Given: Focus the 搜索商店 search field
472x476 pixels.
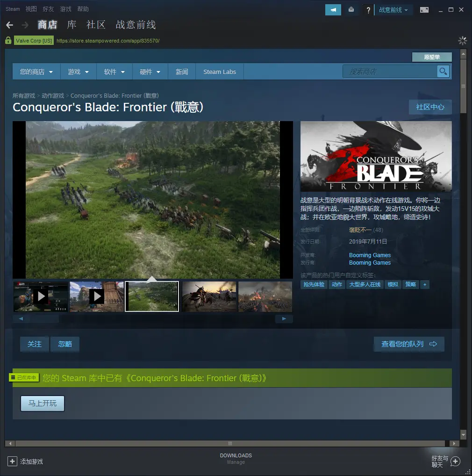Looking at the screenshot, I should (390, 72).
